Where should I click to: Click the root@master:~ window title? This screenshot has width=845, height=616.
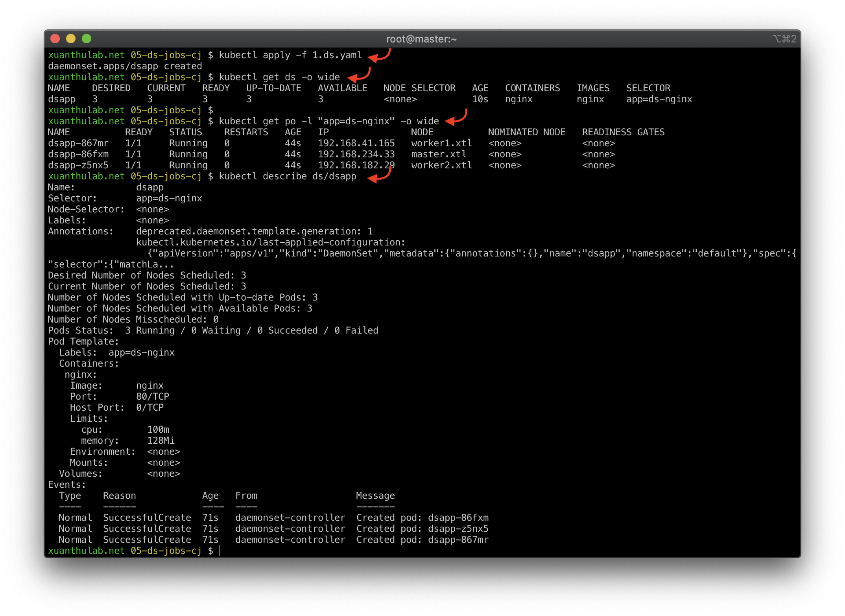pyautogui.click(x=421, y=39)
